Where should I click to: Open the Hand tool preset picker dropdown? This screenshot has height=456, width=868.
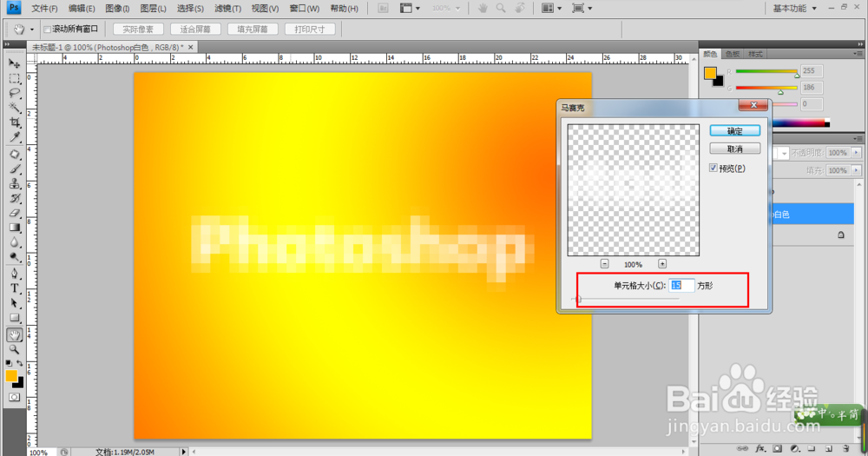pos(31,30)
